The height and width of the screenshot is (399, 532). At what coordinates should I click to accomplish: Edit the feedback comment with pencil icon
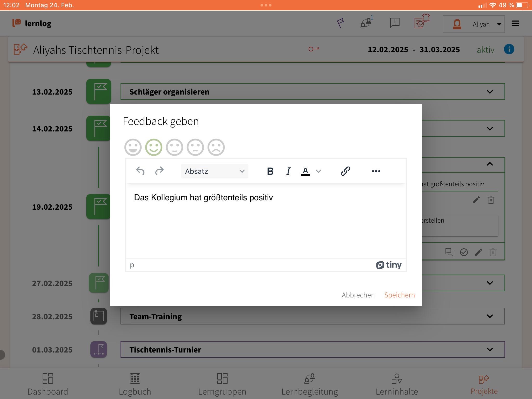[476, 200]
